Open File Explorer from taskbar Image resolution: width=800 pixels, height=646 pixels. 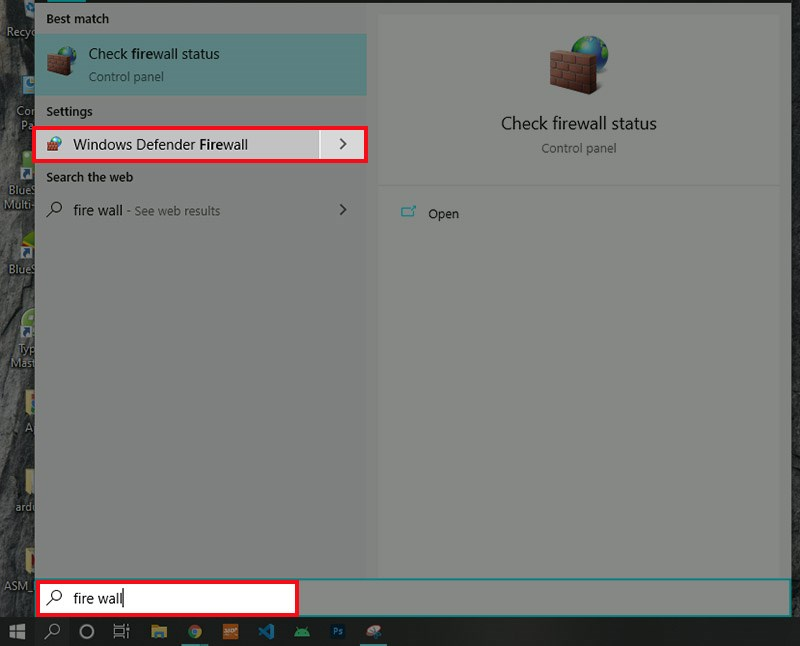pos(159,632)
